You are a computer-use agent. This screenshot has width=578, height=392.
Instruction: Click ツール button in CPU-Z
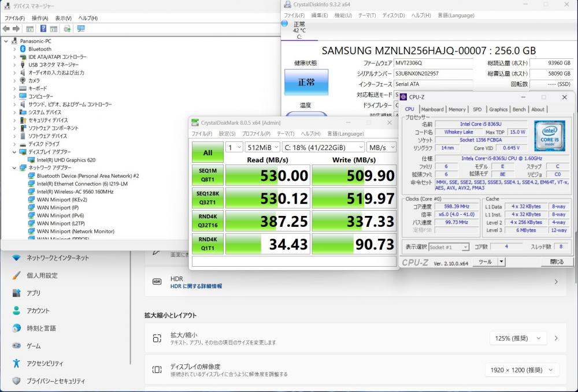(x=485, y=262)
